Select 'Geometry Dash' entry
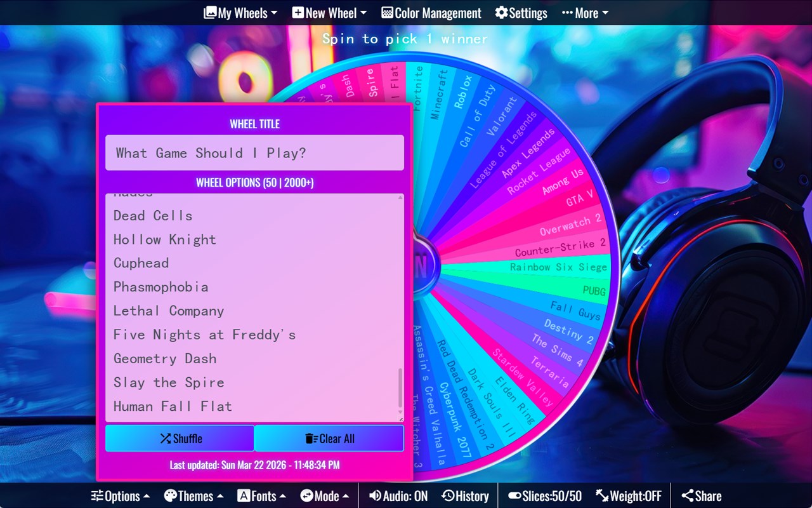Image resolution: width=812 pixels, height=508 pixels. [165, 359]
